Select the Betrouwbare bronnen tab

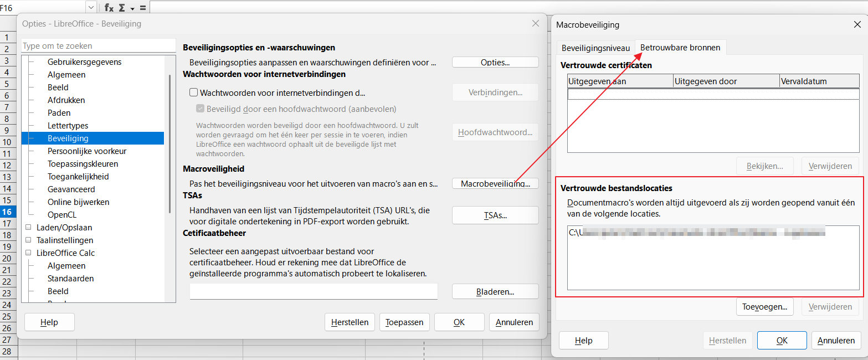point(680,48)
